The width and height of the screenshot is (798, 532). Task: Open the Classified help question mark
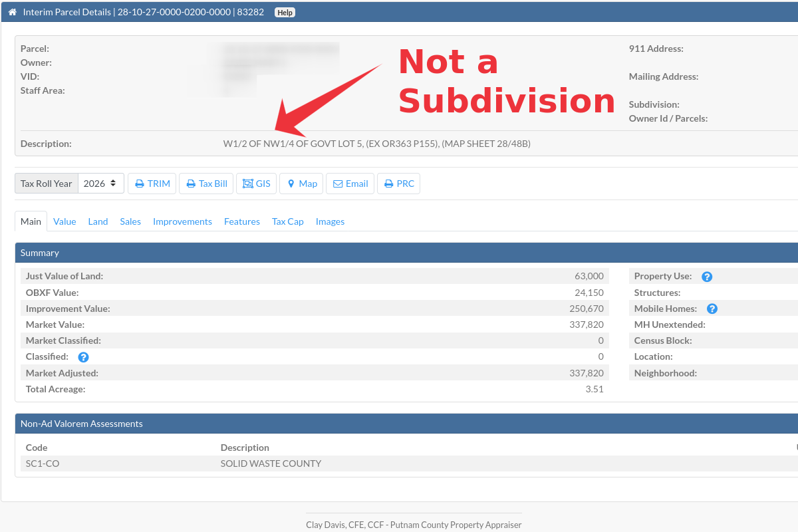82,356
